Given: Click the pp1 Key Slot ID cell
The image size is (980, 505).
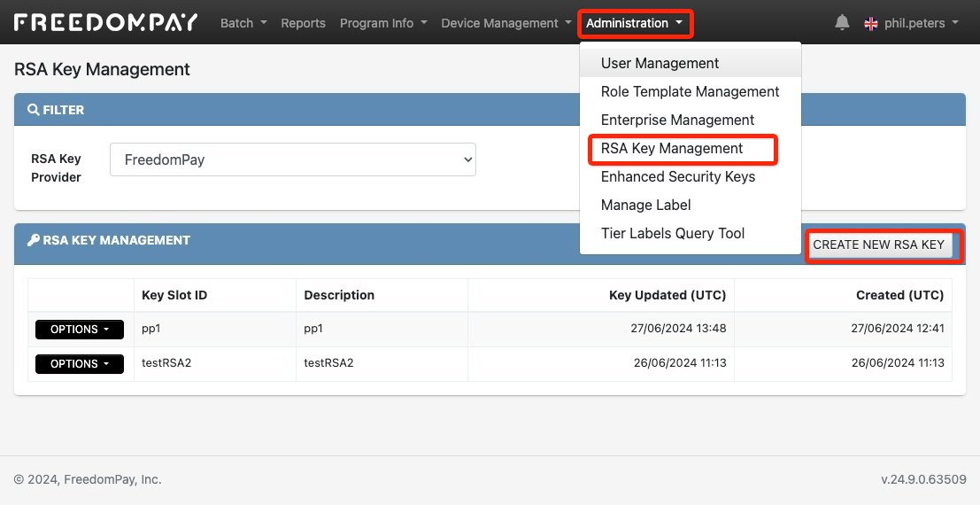Looking at the screenshot, I should [x=215, y=330].
